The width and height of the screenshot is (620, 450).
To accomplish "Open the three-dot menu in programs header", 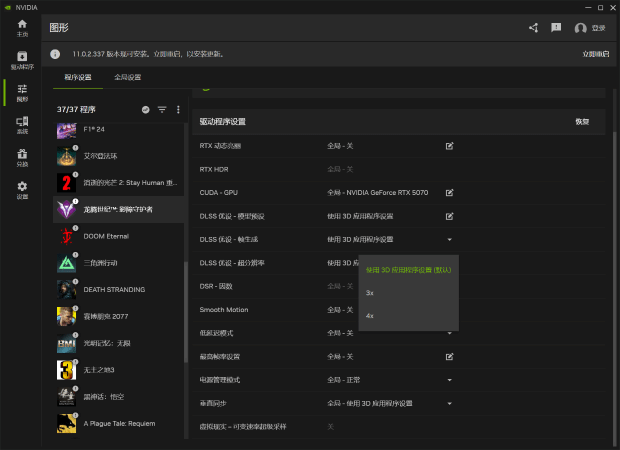I will pyautogui.click(x=178, y=110).
